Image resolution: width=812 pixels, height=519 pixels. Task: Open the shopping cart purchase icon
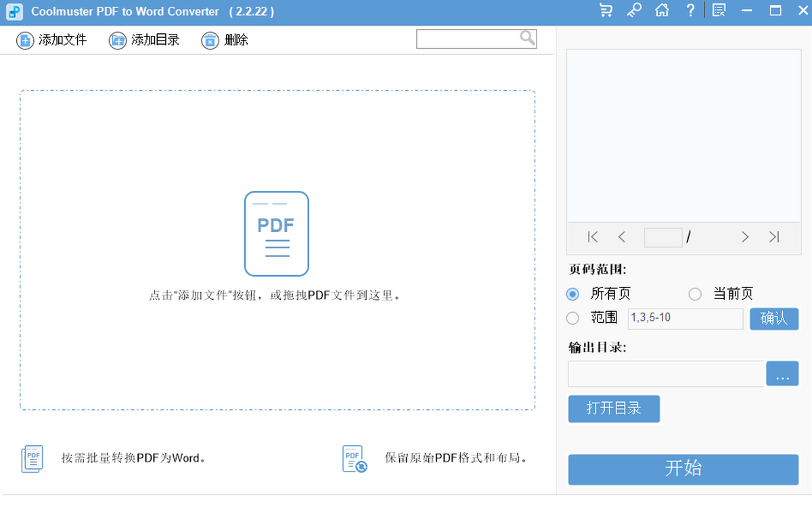click(606, 11)
